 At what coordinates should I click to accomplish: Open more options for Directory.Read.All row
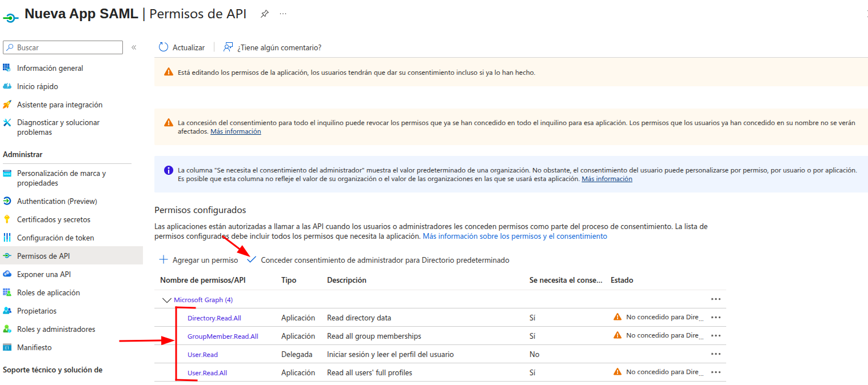coord(715,318)
